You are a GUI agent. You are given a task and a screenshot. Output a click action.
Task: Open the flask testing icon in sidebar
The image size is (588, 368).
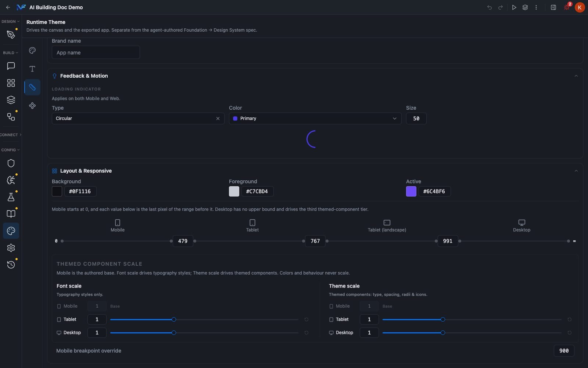(x=11, y=197)
